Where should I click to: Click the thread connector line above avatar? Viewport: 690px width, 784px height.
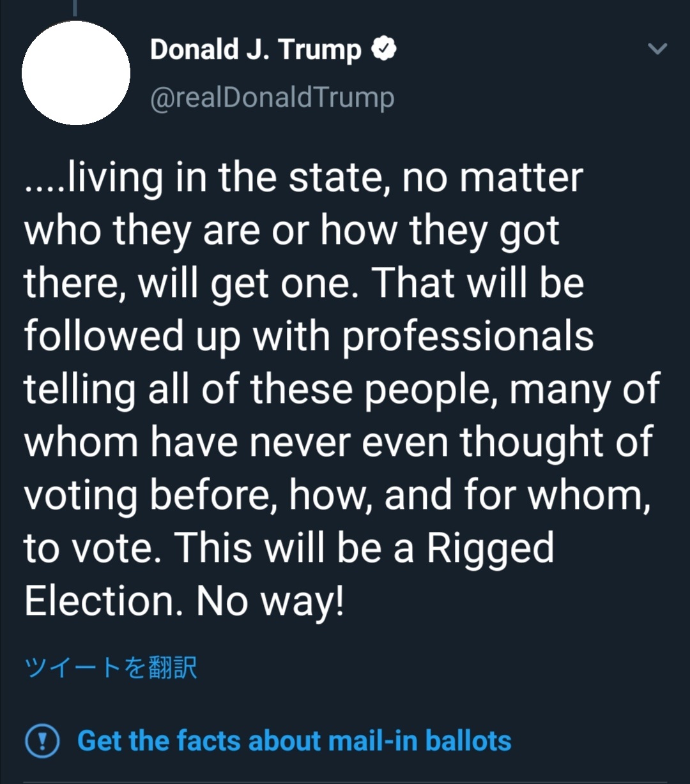76,8
